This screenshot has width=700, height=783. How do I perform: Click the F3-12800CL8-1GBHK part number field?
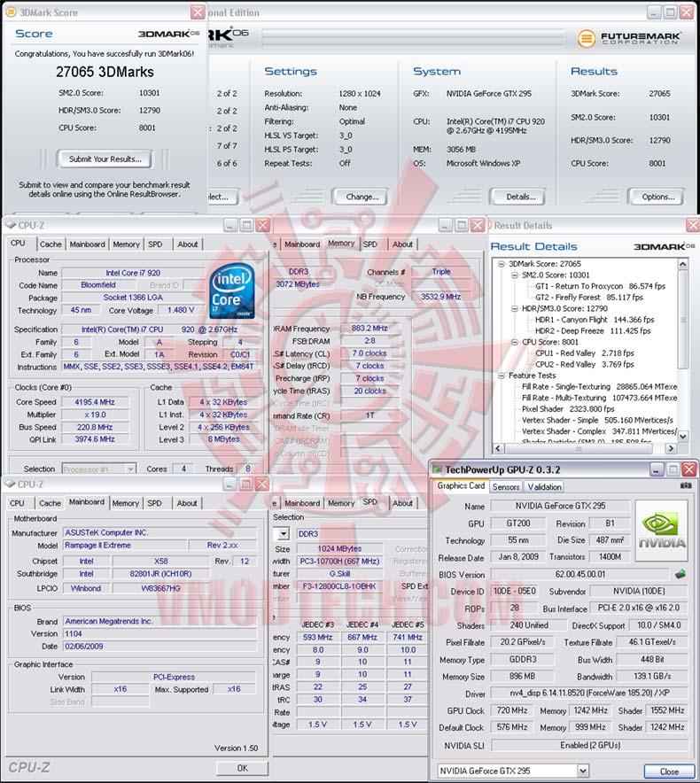pos(338,586)
